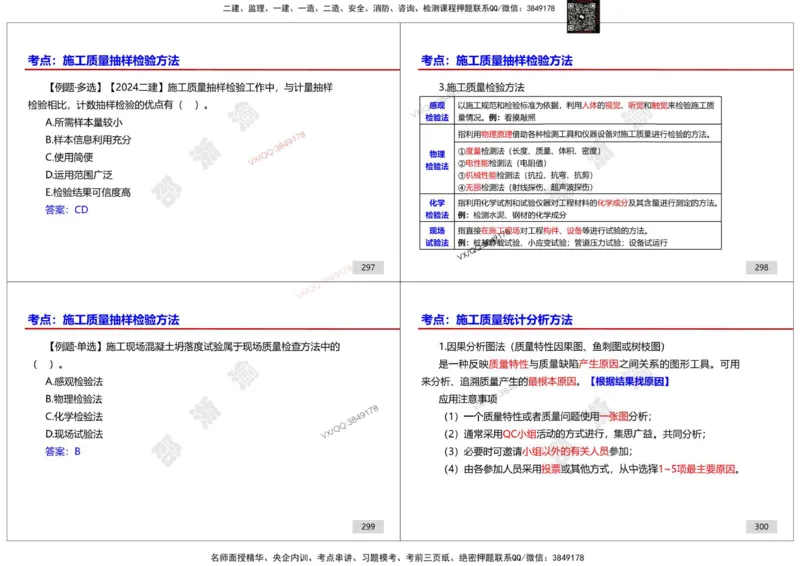
Task: Click the answer text 答案:CD
Action: point(66,210)
